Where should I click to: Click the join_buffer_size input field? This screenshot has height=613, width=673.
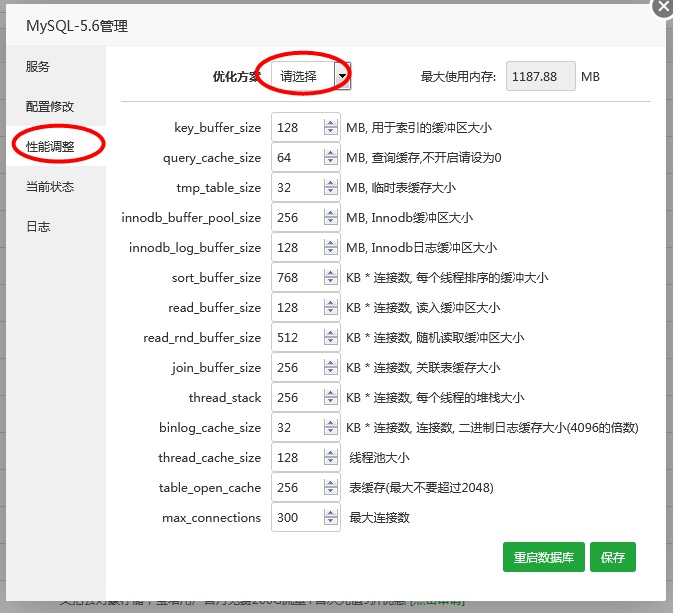306,367
